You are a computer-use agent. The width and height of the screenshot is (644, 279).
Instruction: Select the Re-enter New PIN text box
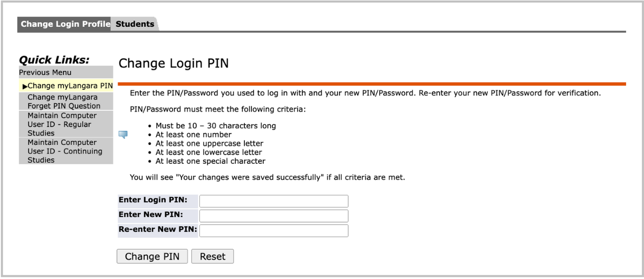274,231
